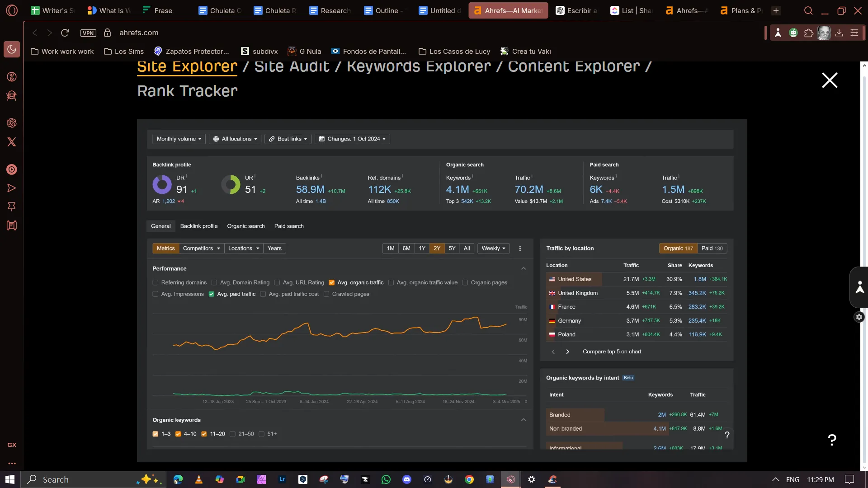
Task: Open WhatsApp from the taskbar
Action: click(x=386, y=479)
